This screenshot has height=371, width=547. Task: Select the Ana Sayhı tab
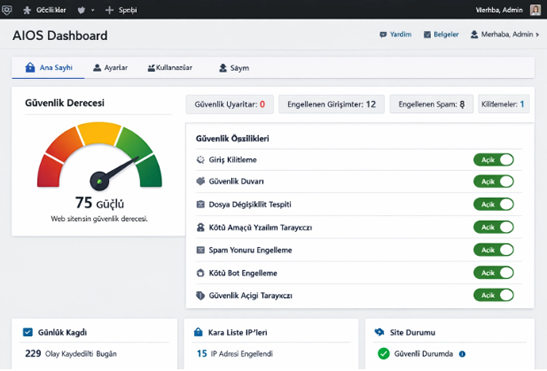click(48, 68)
